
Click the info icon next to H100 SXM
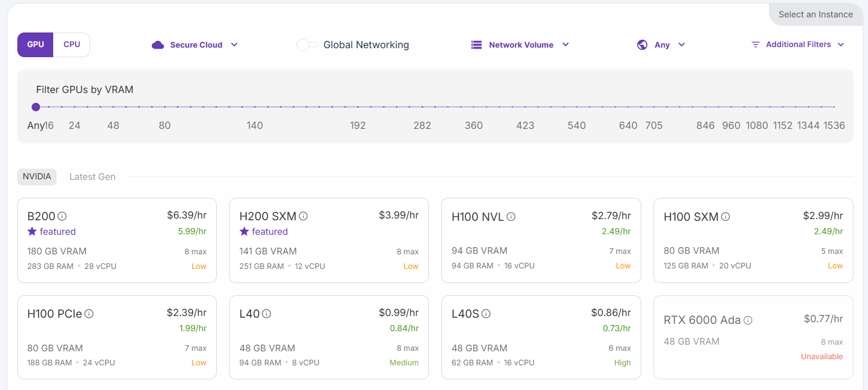(x=725, y=217)
